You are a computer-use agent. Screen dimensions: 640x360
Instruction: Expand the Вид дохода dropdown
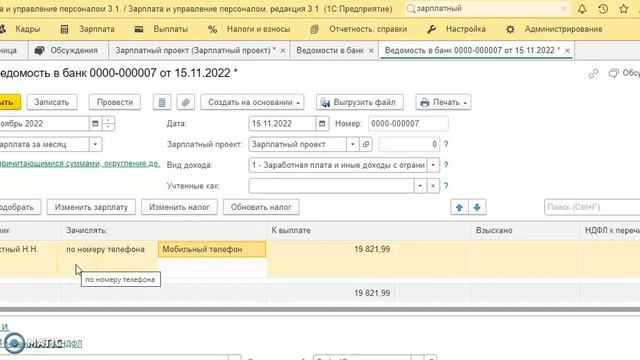point(433,165)
